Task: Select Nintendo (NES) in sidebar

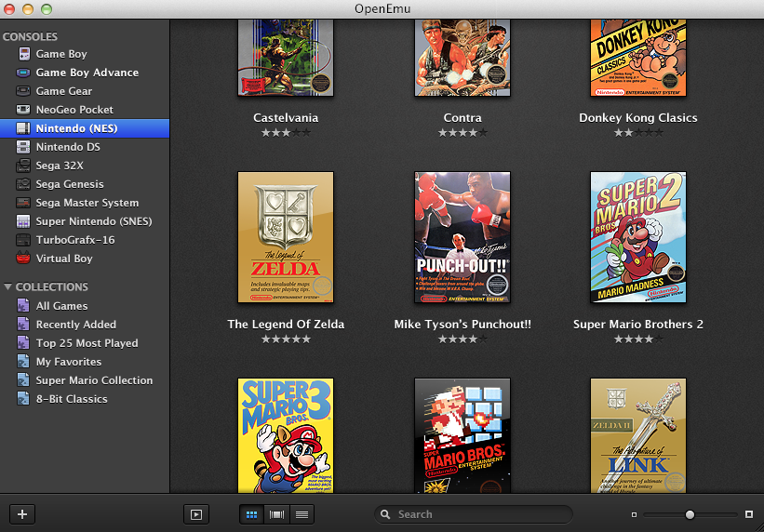Action: (85, 128)
